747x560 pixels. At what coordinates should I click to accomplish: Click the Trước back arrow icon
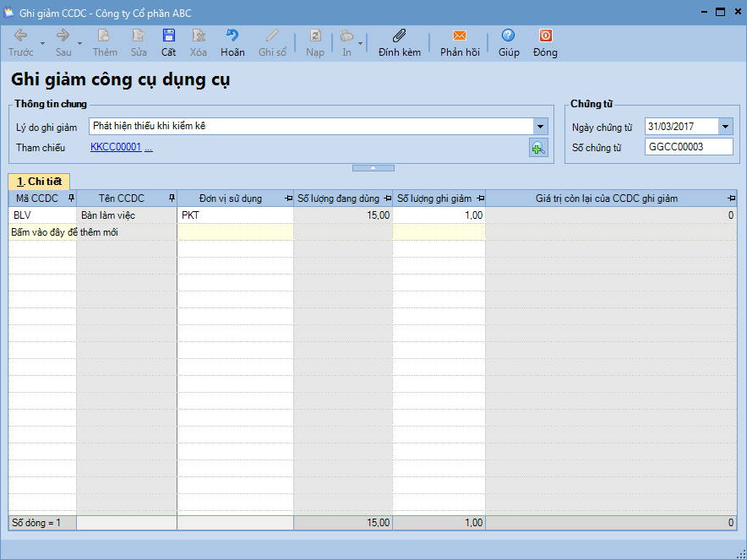[x=20, y=36]
